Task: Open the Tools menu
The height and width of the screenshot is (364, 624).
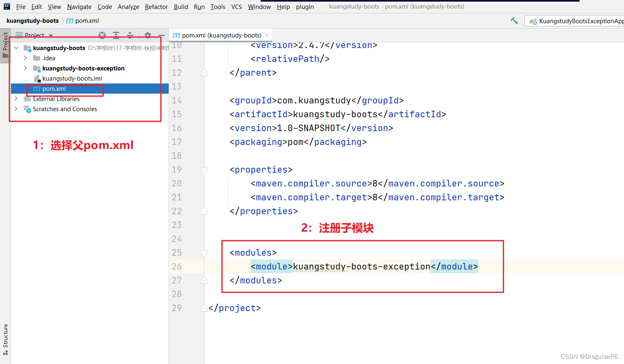Action: click(x=218, y=7)
